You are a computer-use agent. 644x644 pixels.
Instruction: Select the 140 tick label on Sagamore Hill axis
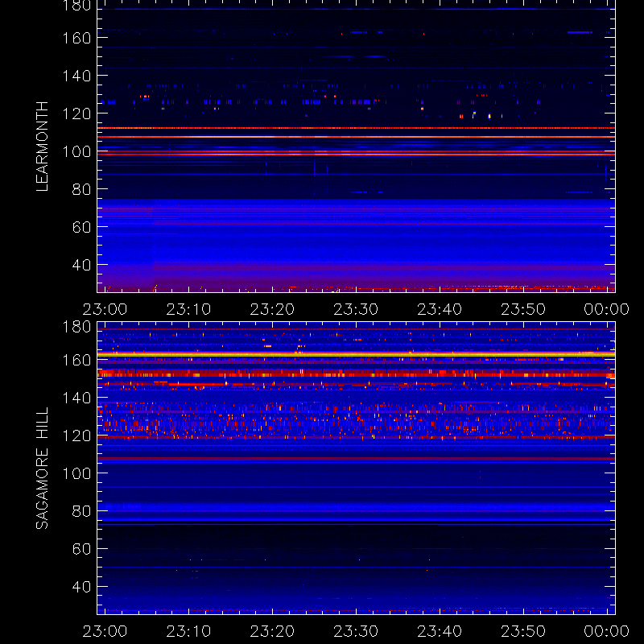(x=76, y=398)
